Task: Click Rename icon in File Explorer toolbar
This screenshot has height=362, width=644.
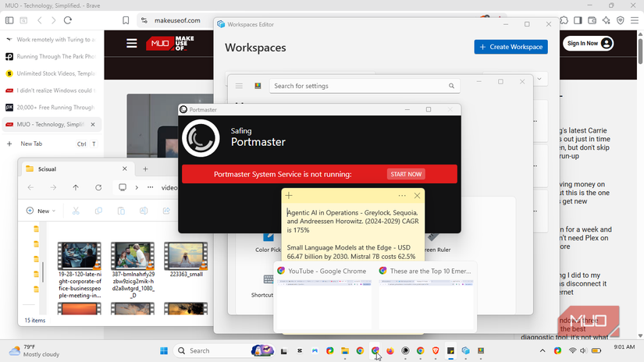Action: [144, 211]
